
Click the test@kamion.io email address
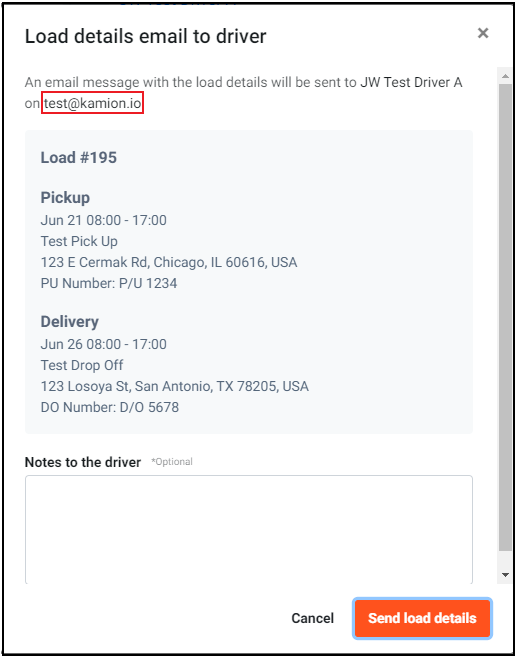(92, 103)
